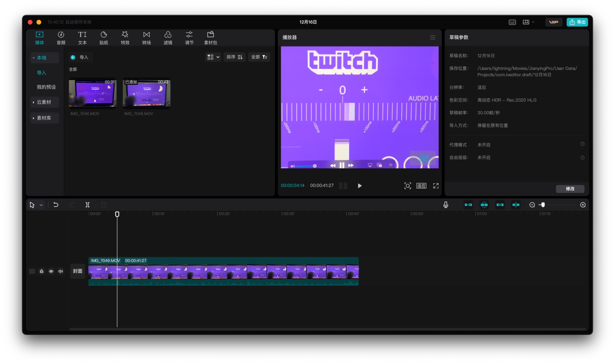Open the 素材包 (Asset pack) tab
The image size is (615, 364).
[x=210, y=38]
